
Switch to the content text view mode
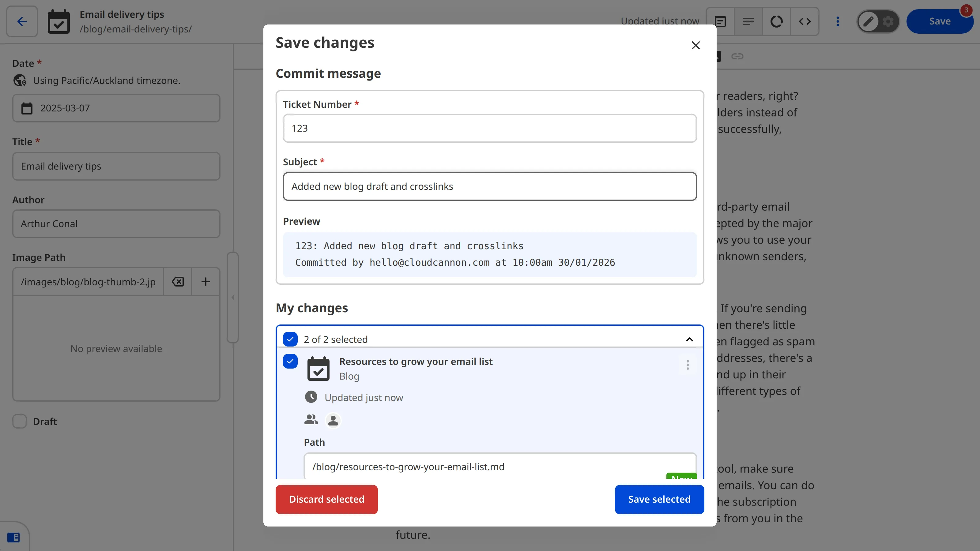click(748, 21)
